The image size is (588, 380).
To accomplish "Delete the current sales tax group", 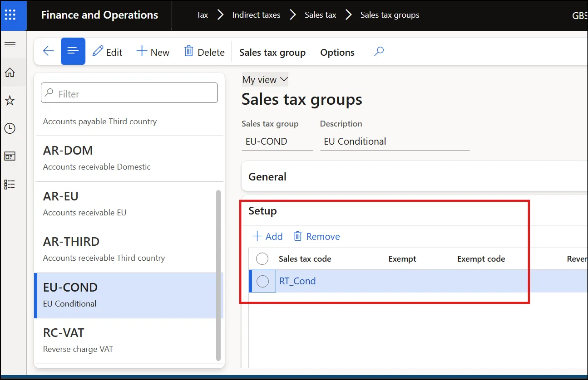I will [x=204, y=52].
